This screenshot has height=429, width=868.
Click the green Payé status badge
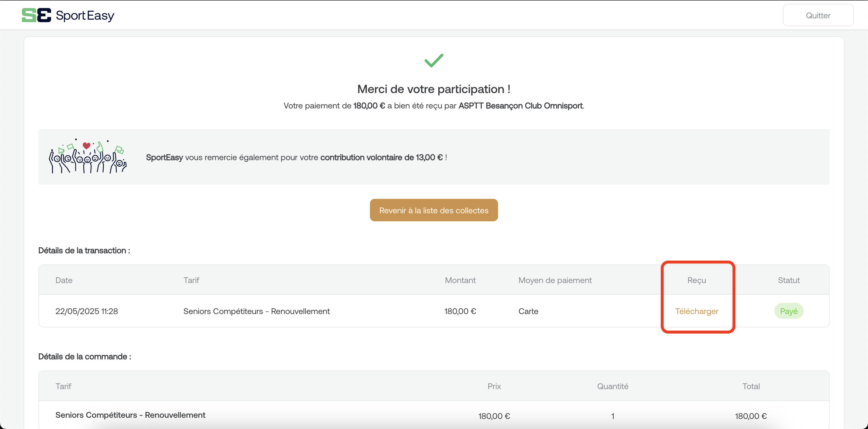[789, 311]
